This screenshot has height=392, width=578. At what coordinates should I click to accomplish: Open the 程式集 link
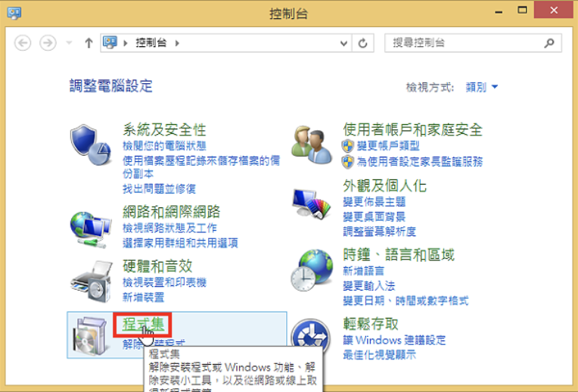coord(143,324)
